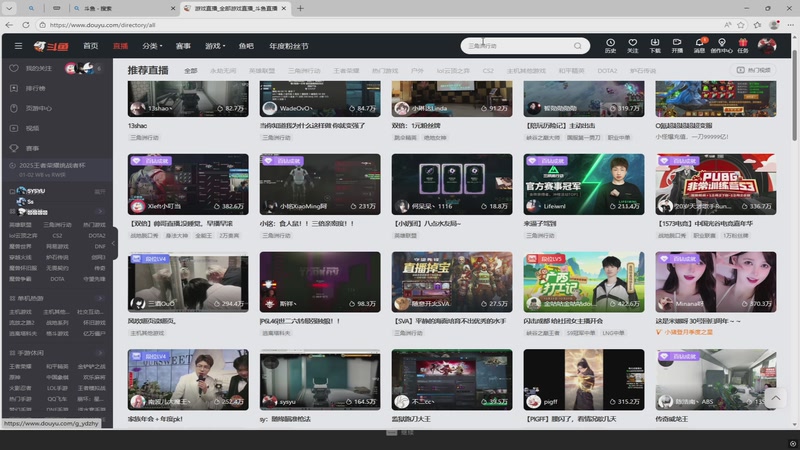Screen dimensions: 800x450
Task: Open the sysyu stream thumbnail
Action: click(320, 380)
